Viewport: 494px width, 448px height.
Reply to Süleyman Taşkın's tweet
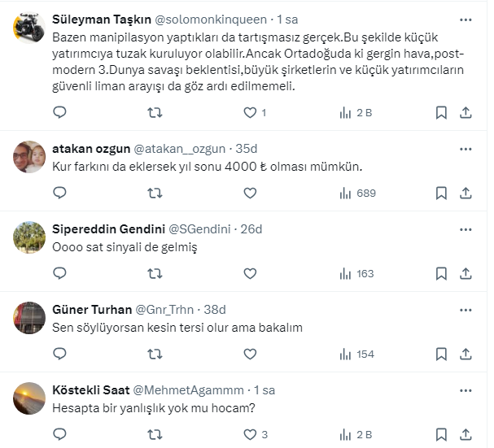59,113
